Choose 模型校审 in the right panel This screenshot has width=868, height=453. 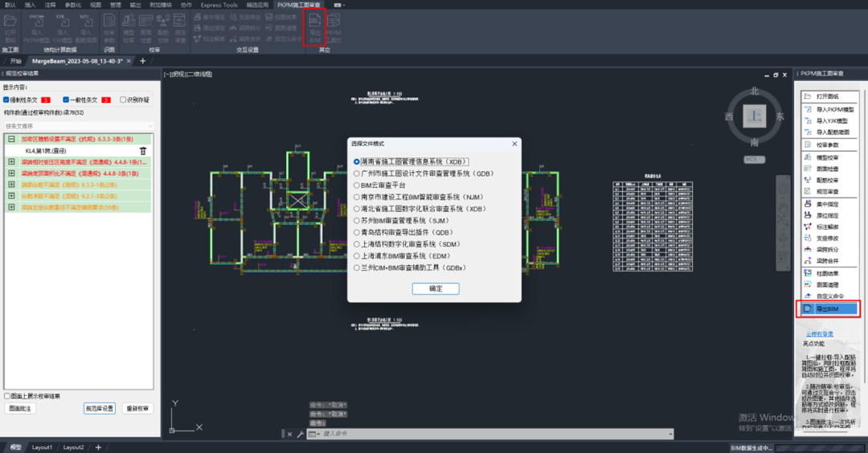[827, 157]
